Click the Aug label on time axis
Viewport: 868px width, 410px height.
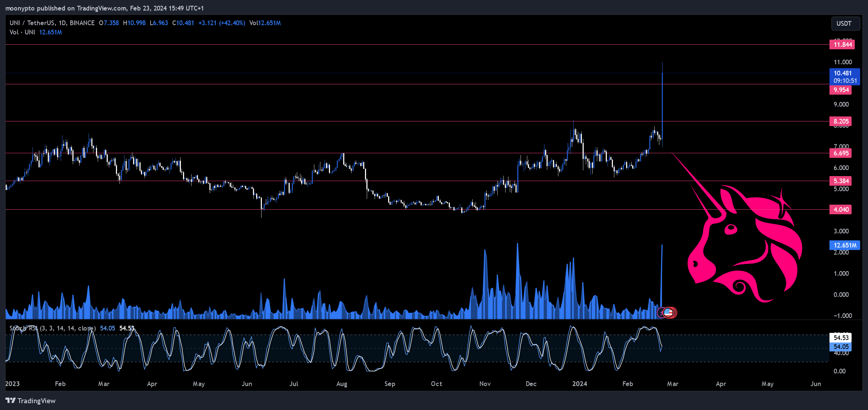[341, 384]
